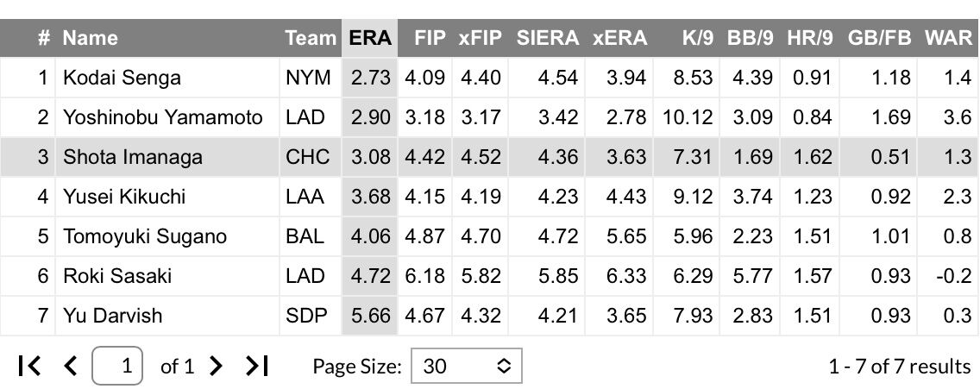Jump to the last page arrow icon
The height and width of the screenshot is (389, 980).
click(257, 366)
